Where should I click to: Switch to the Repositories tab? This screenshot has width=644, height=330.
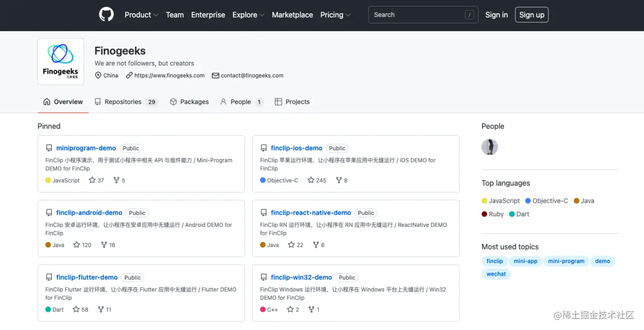126,102
